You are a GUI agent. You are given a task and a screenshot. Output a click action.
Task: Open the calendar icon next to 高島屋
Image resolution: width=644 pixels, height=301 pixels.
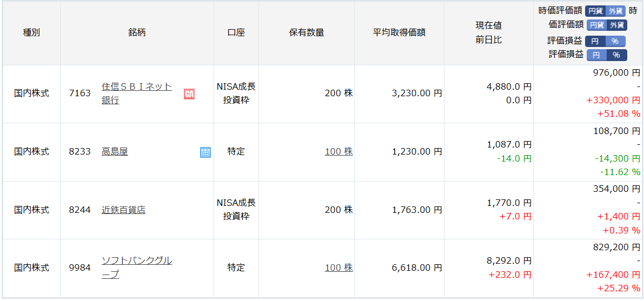[205, 152]
